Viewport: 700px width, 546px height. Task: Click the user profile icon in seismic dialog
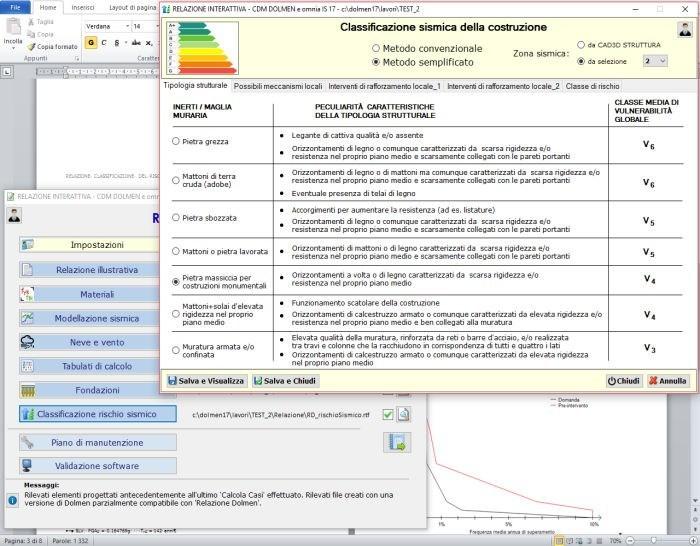coord(685,30)
